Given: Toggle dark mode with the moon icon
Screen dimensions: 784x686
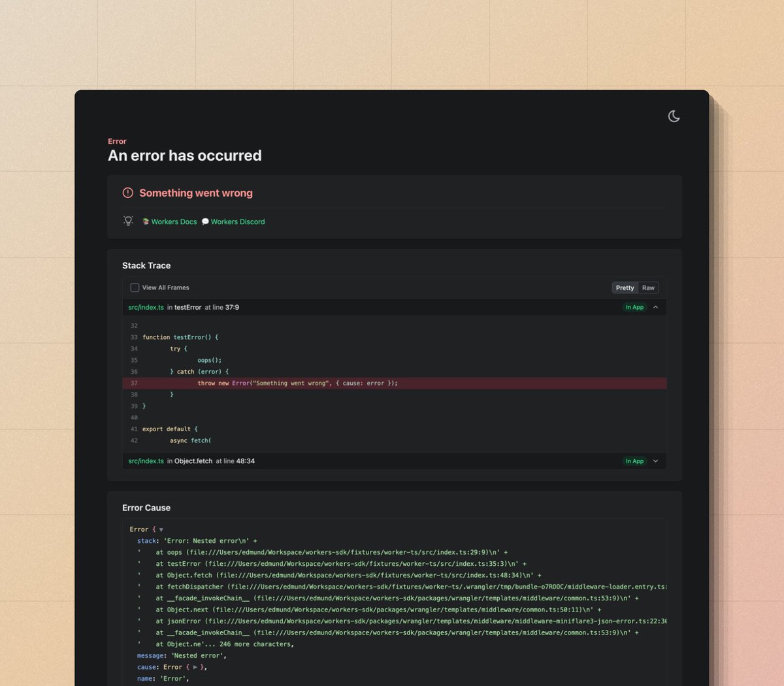Looking at the screenshot, I should [x=674, y=116].
